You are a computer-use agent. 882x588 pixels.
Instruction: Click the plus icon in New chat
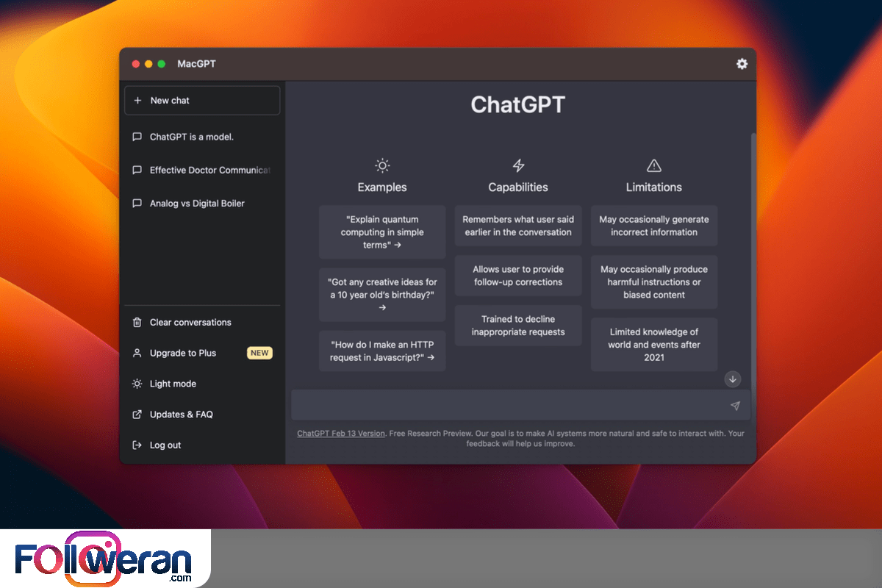click(137, 101)
